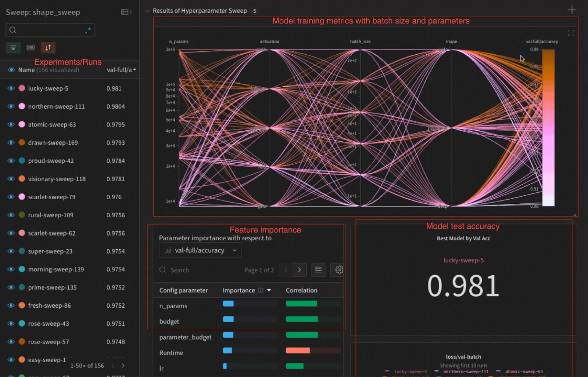Image resolution: width=588 pixels, height=377 pixels.
Task: Open the val-full/accuracy metric dropdown
Action: (200, 250)
